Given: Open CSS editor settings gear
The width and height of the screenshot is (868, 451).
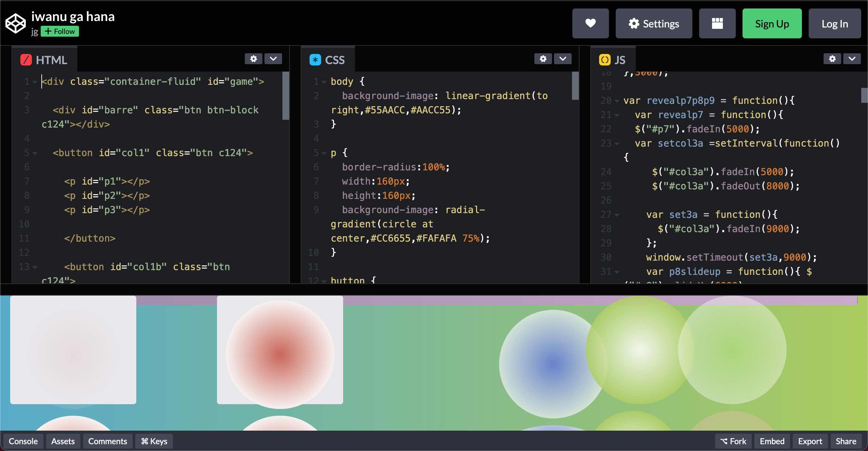Looking at the screenshot, I should [x=543, y=59].
